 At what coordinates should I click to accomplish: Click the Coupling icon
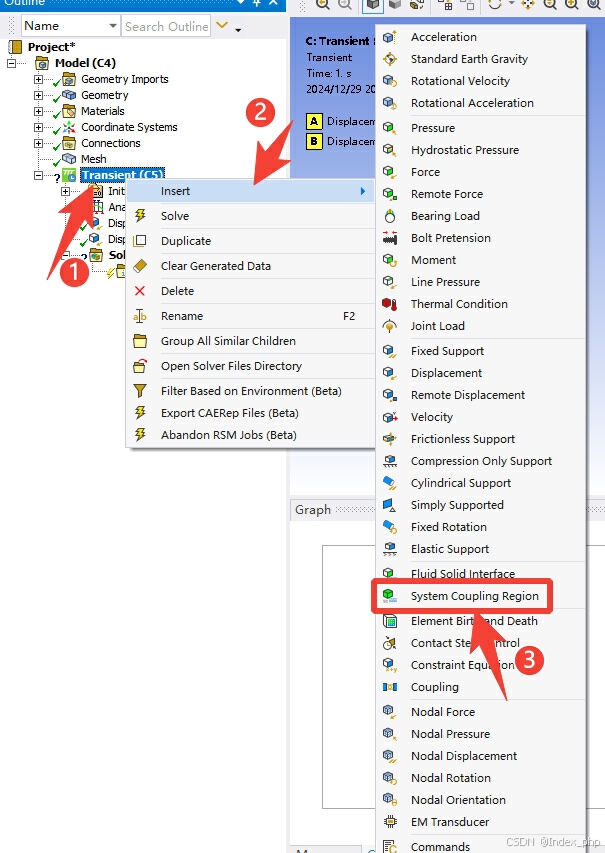point(390,687)
